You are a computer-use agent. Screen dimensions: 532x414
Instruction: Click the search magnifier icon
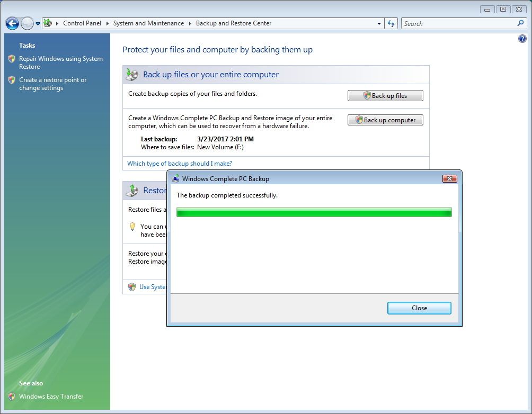click(521, 23)
